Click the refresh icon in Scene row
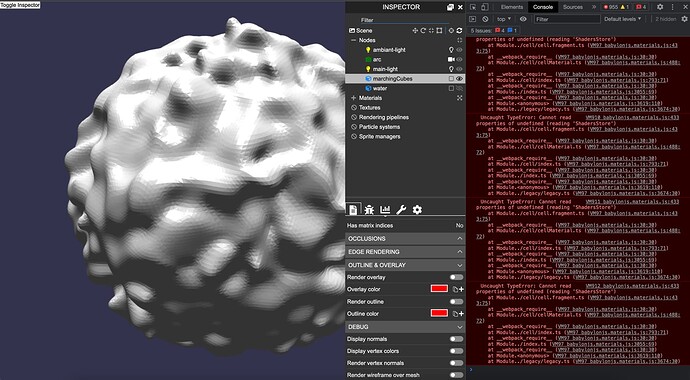The width and height of the screenshot is (690, 380). coord(459,30)
